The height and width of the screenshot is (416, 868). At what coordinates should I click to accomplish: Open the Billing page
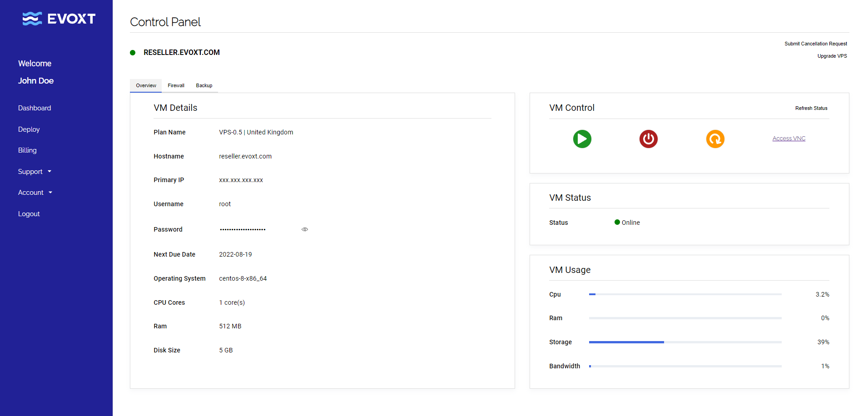tap(27, 150)
